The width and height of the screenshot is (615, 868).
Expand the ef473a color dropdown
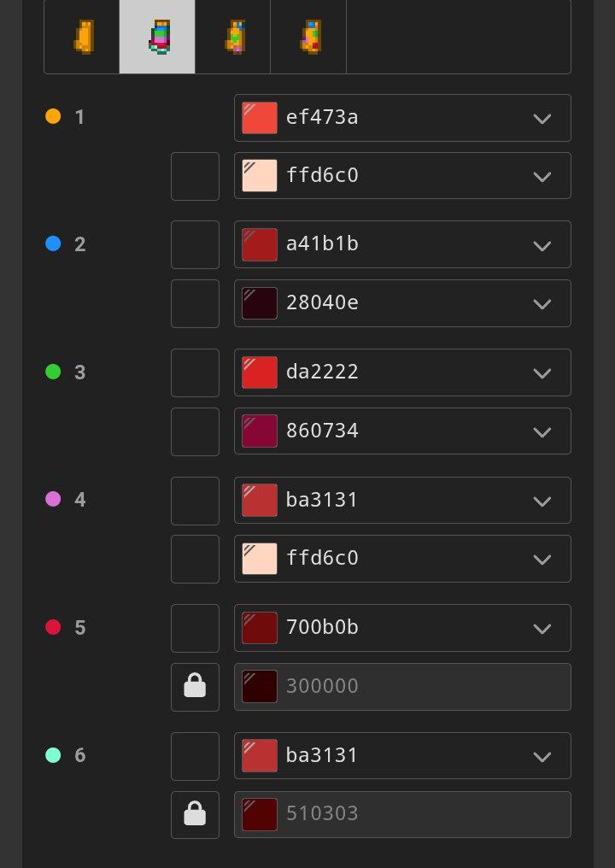pos(542,118)
